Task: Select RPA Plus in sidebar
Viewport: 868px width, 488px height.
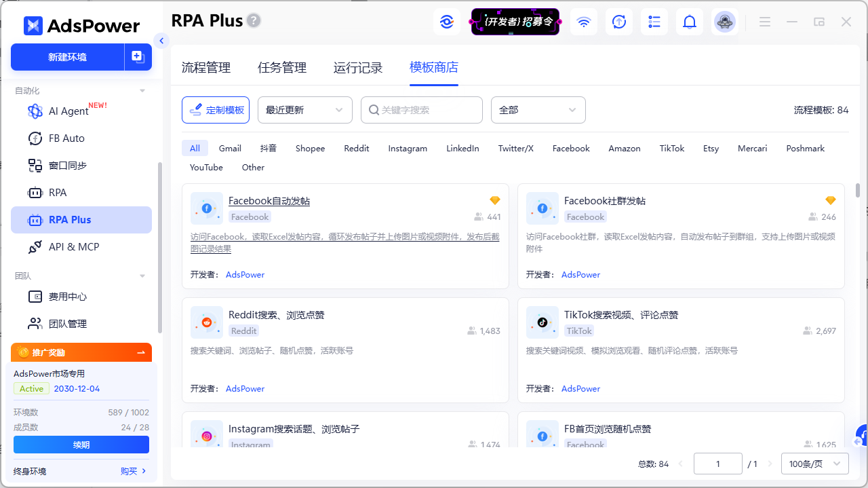Action: coord(81,220)
